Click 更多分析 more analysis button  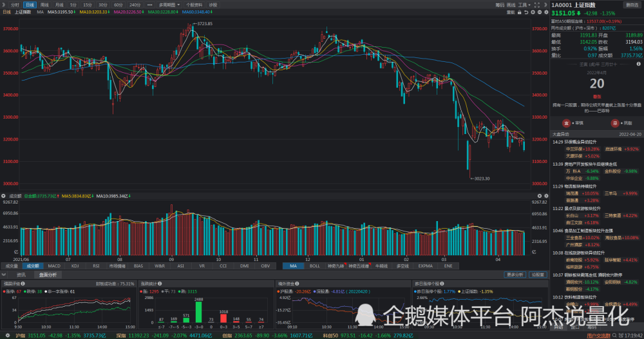click(515, 275)
